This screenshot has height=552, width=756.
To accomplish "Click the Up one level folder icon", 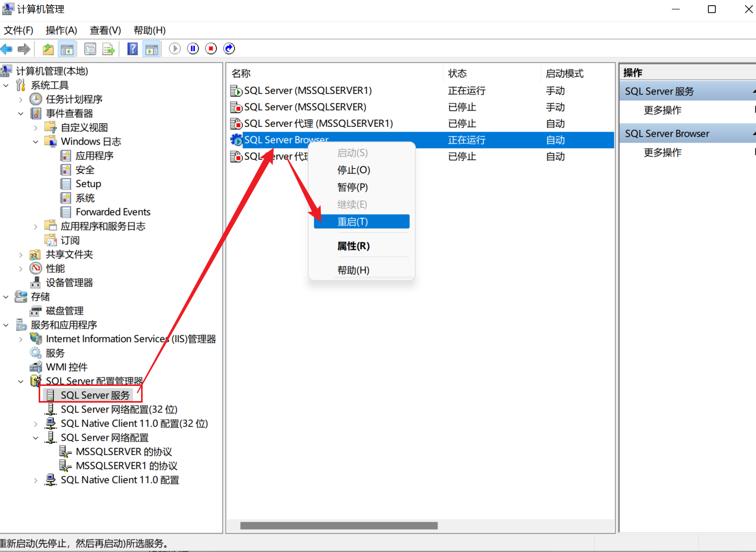I will 48,49.
